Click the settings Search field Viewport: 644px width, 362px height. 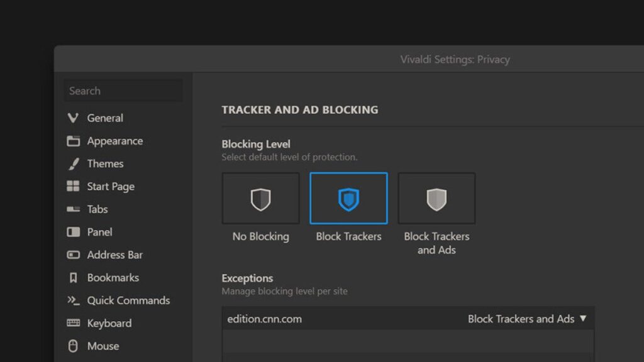123,91
